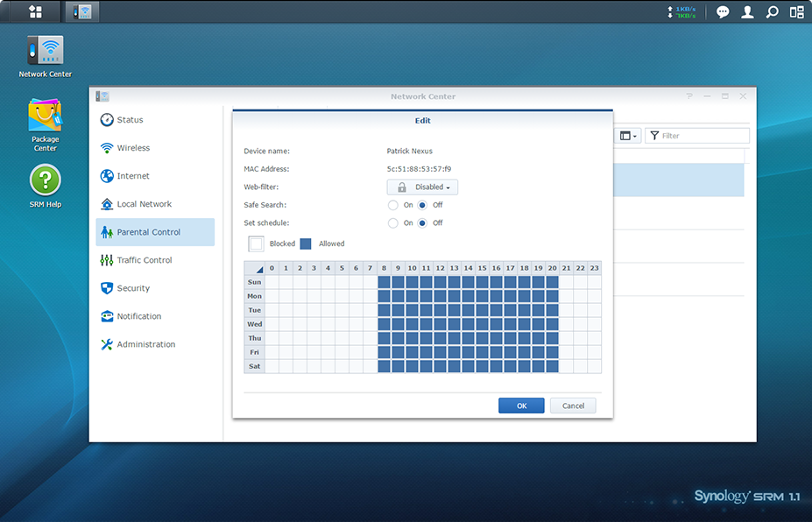This screenshot has width=812, height=522.
Task: Click the user account options icon
Action: click(x=747, y=12)
